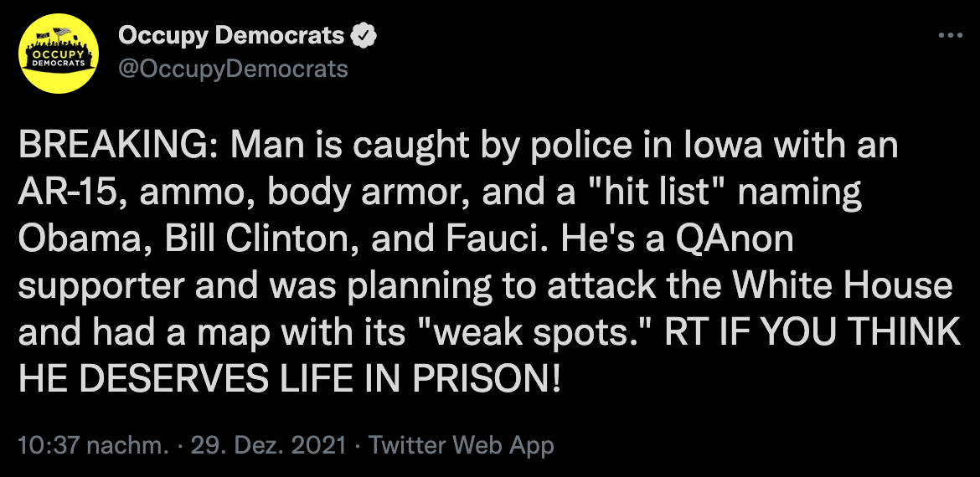The width and height of the screenshot is (980, 477).
Task: Click the 10:37 nachm. timestamp
Action: pyautogui.click(x=94, y=446)
